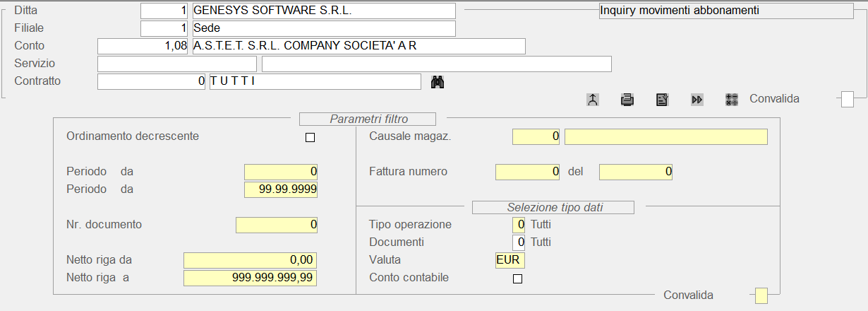
Task: Click the bottom yellow Convalida box
Action: pyautogui.click(x=761, y=295)
